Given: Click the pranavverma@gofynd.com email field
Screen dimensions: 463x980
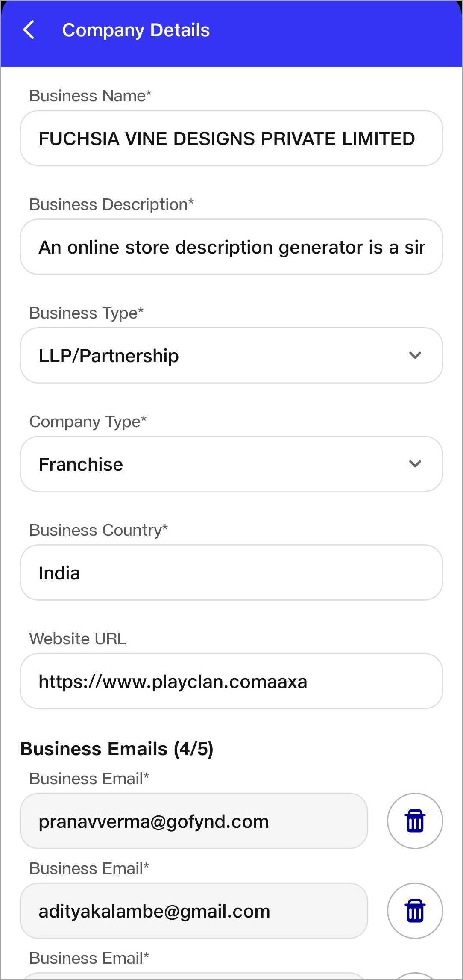Looking at the screenshot, I should coord(194,821).
